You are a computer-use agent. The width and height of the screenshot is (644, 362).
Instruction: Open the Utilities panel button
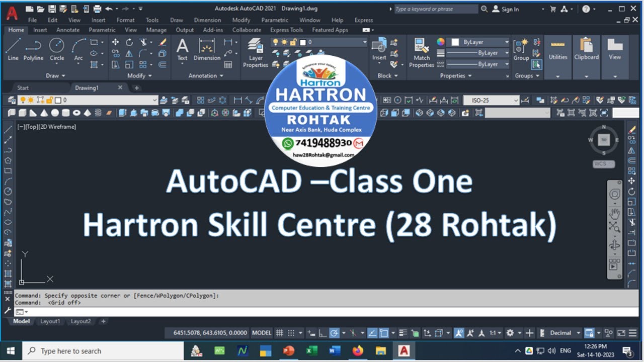click(558, 57)
